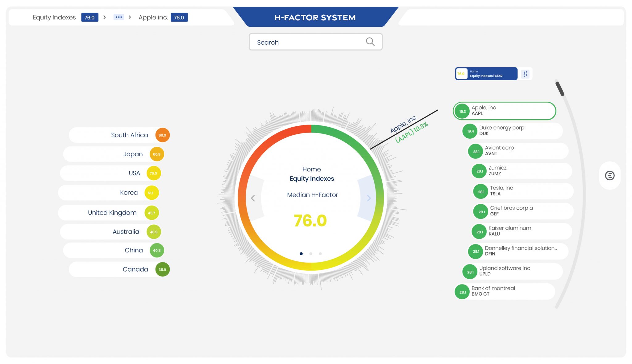Open the filter sliders icon beside Equity Indexes 6542

click(526, 74)
